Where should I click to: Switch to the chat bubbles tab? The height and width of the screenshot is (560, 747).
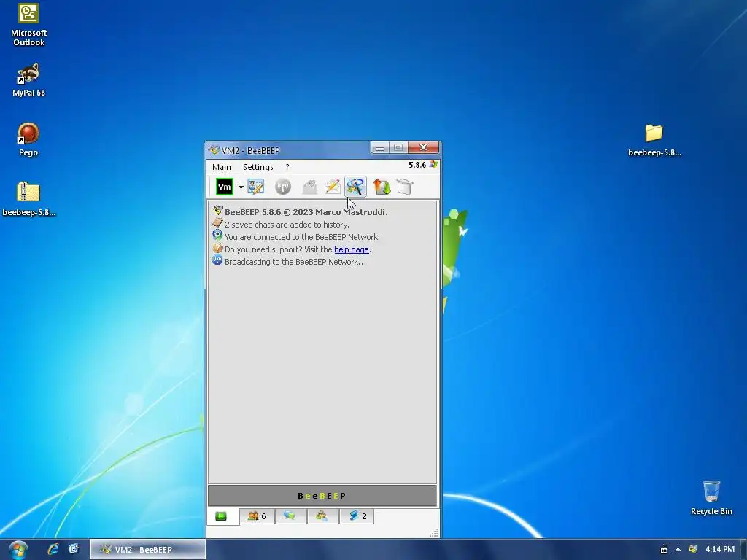(x=290, y=516)
